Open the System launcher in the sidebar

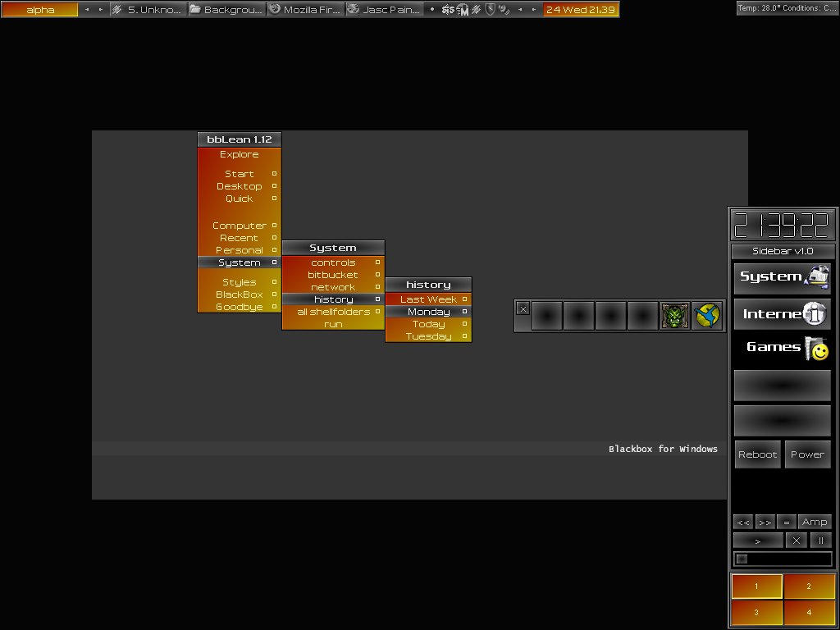pos(781,279)
